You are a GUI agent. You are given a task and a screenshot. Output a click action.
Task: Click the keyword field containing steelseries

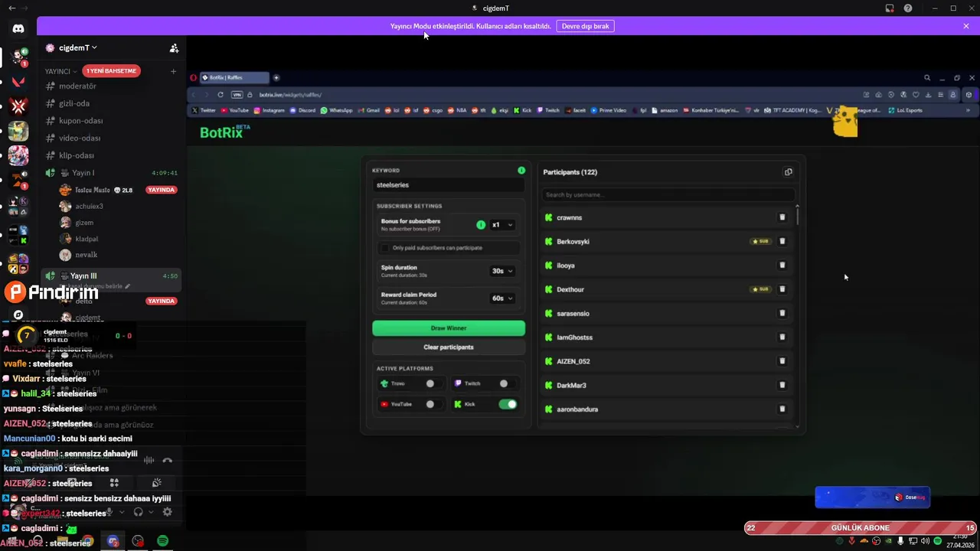[x=449, y=185]
